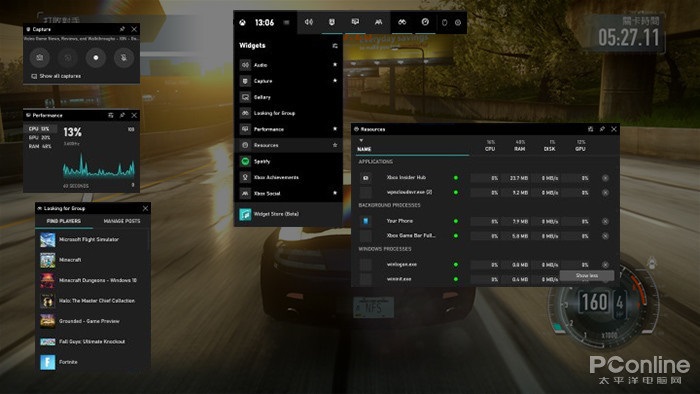End the Xbox Insider Hub process
Image resolution: width=700 pixels, height=394 pixels.
pyautogui.click(x=605, y=178)
